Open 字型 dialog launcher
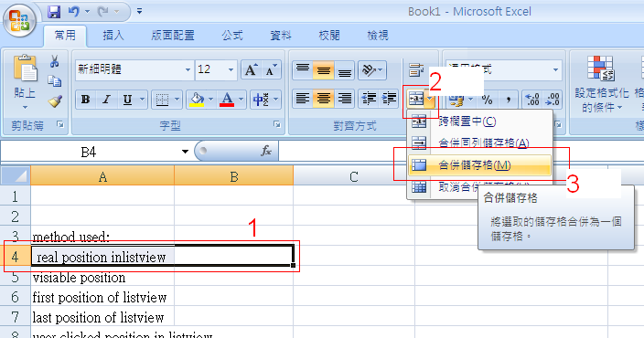This screenshot has height=338, width=644. pyautogui.click(x=277, y=124)
